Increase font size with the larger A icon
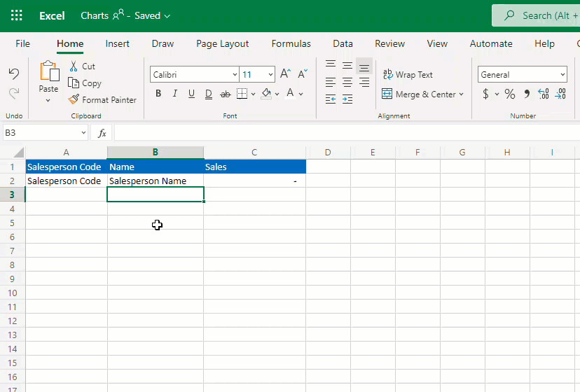Screen dimensions: 580x392 (x=285, y=73)
